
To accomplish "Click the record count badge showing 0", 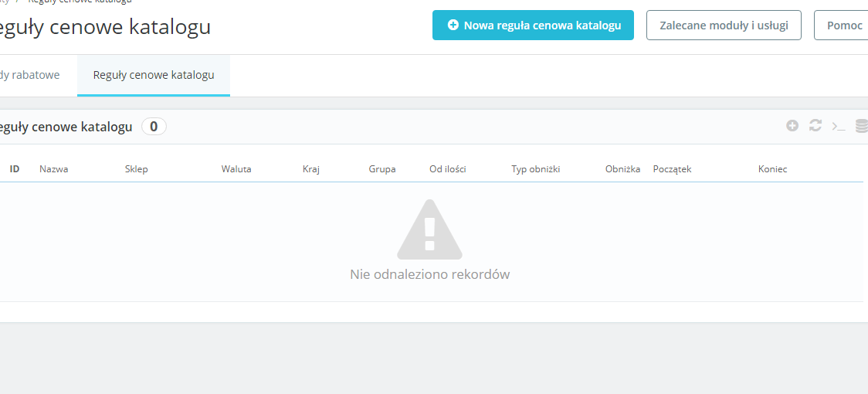I will pyautogui.click(x=154, y=127).
